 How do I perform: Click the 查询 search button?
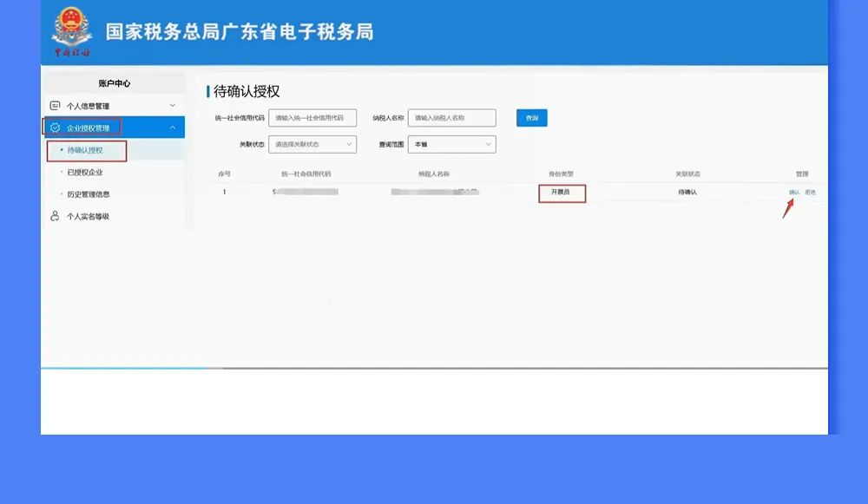532,118
